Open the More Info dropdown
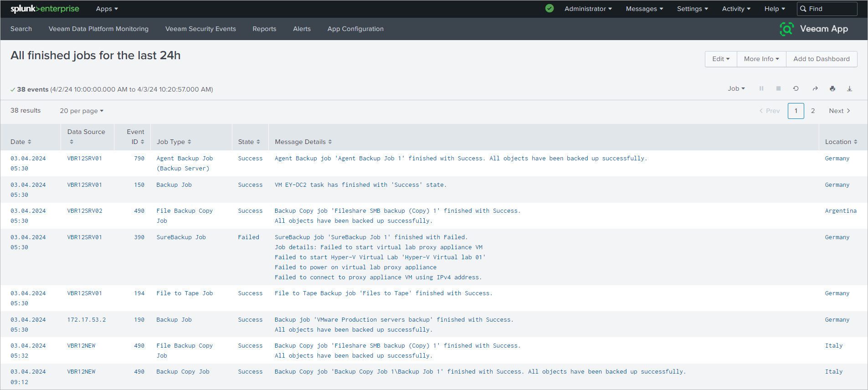 pos(761,59)
